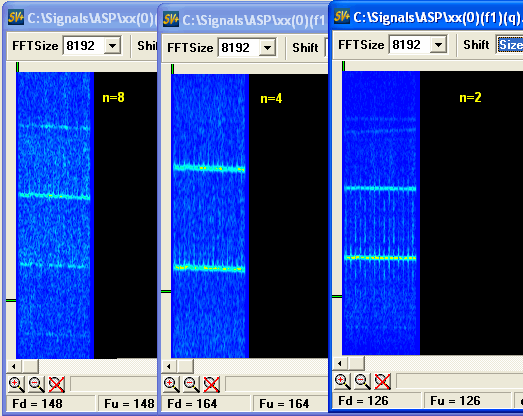Zoom out on the n=4 spectrogram
The height and width of the screenshot is (416, 523).
191,384
